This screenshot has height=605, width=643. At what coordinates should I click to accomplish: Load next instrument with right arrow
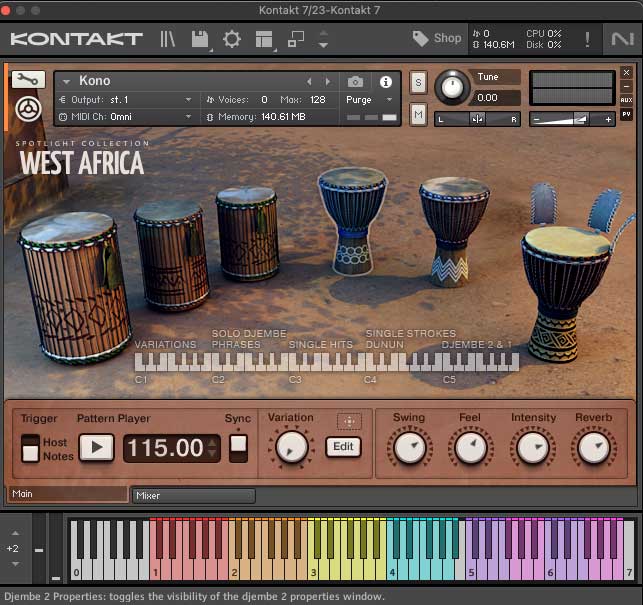pos(328,82)
